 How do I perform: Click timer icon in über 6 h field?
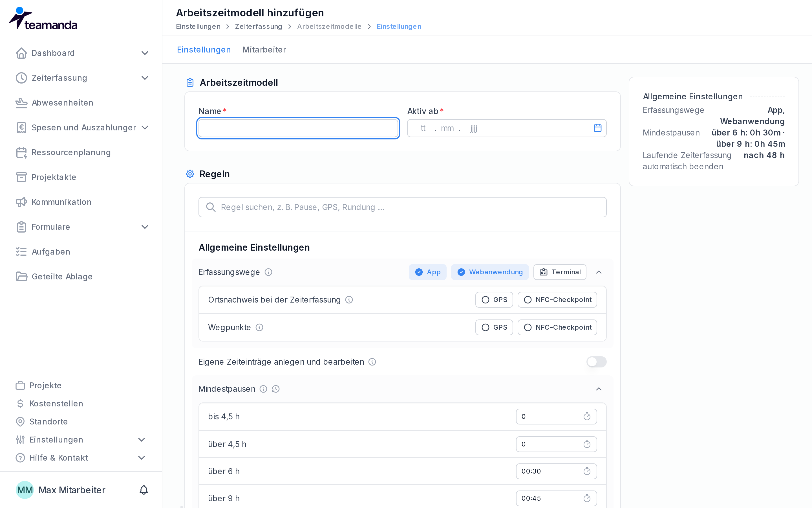[x=587, y=471]
